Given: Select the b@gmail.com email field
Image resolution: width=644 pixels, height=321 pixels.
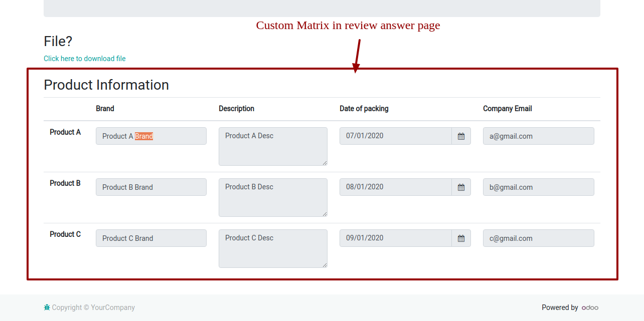Looking at the screenshot, I should click(x=538, y=187).
